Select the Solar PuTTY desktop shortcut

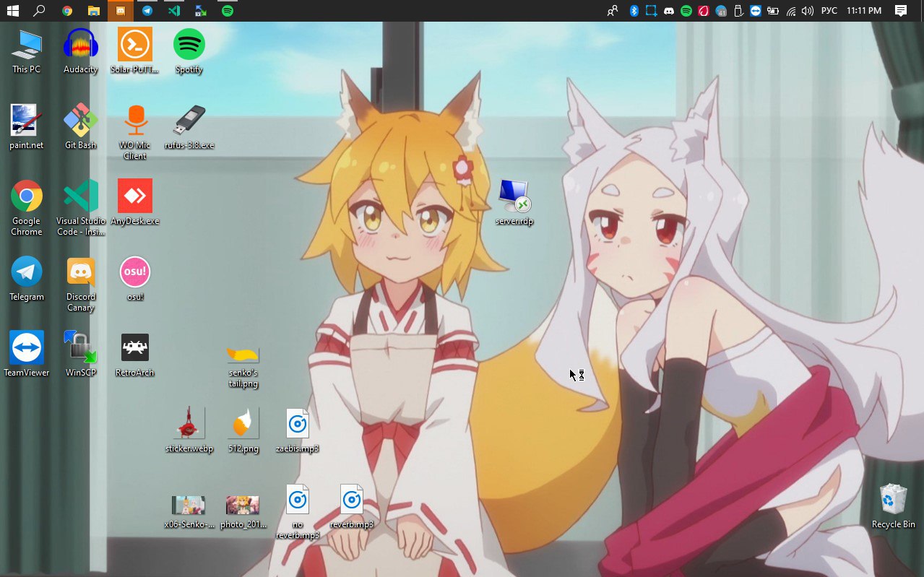coord(135,52)
